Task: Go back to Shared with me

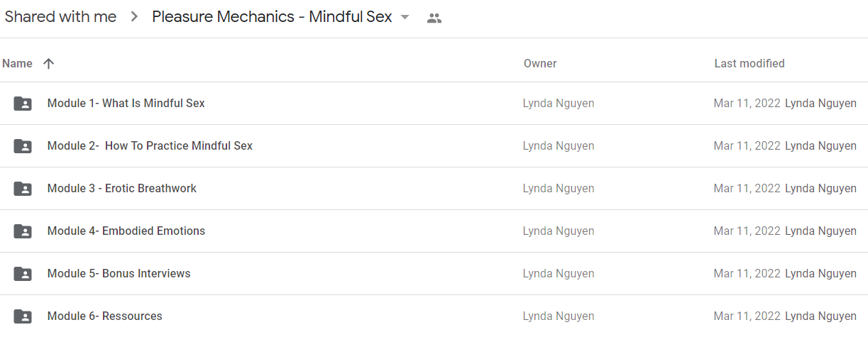Action: 60,17
